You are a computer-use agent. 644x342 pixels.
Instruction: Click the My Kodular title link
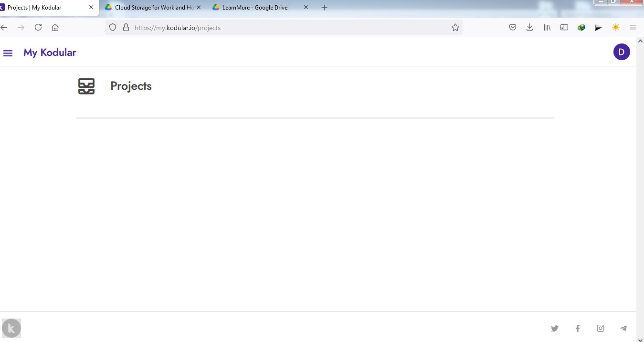click(x=50, y=53)
